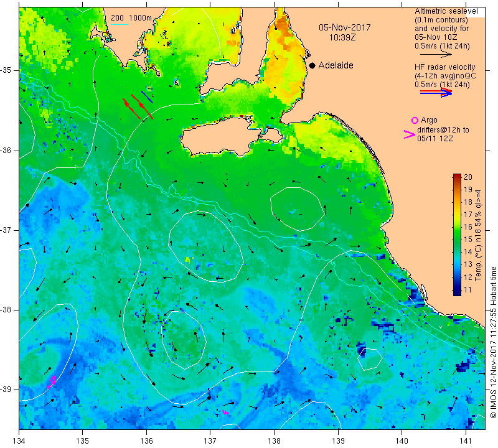Click the blue HF radar velocity vector
498x448 pixels.
click(147, 97)
